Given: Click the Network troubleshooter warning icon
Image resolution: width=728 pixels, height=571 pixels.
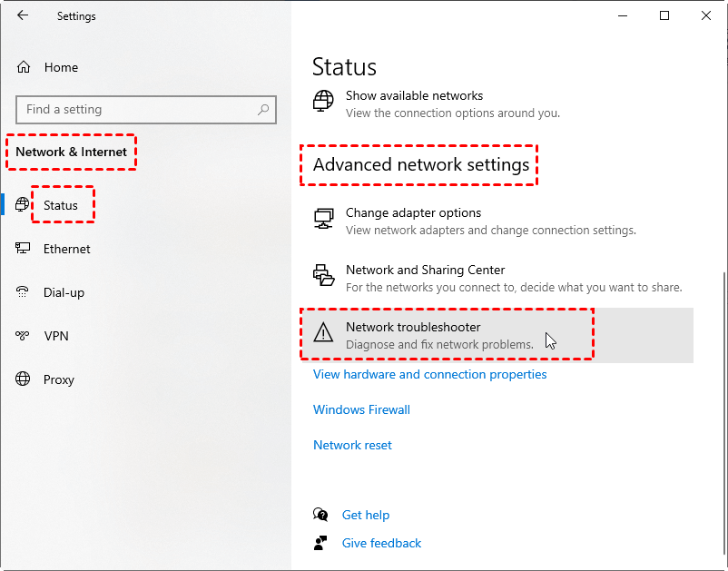Looking at the screenshot, I should [x=323, y=334].
